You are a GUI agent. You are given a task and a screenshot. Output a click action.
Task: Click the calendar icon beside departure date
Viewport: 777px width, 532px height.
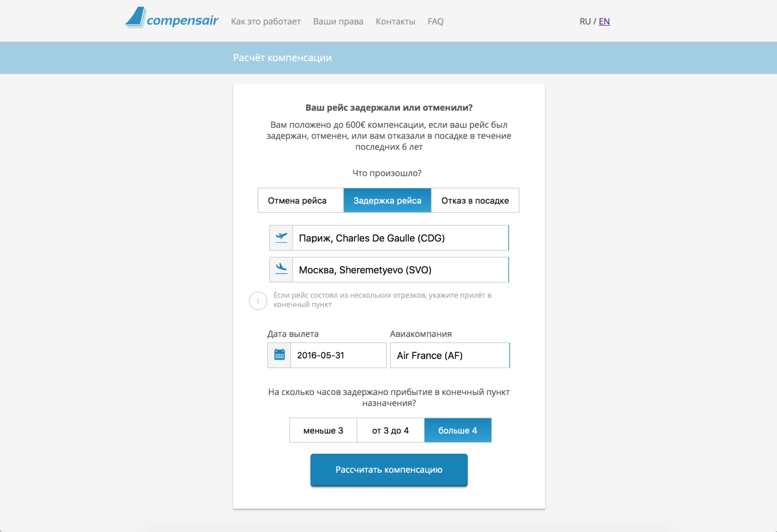coord(279,355)
